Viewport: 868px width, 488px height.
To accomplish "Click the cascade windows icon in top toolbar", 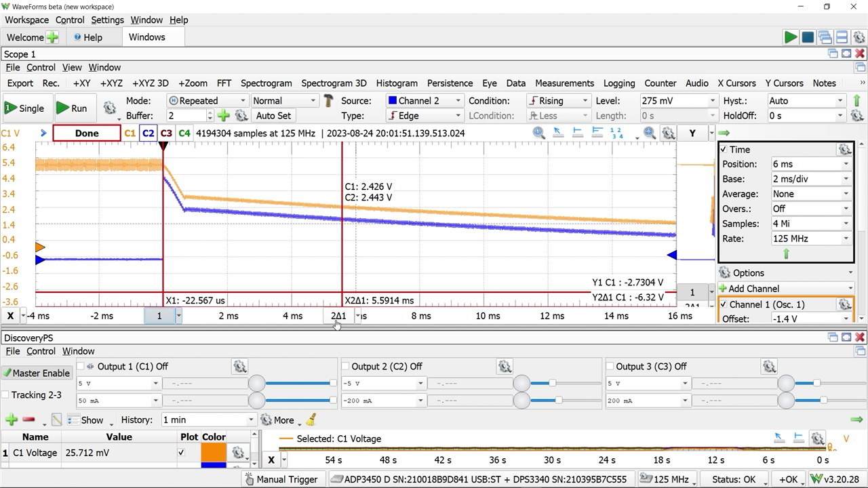I will click(x=825, y=37).
